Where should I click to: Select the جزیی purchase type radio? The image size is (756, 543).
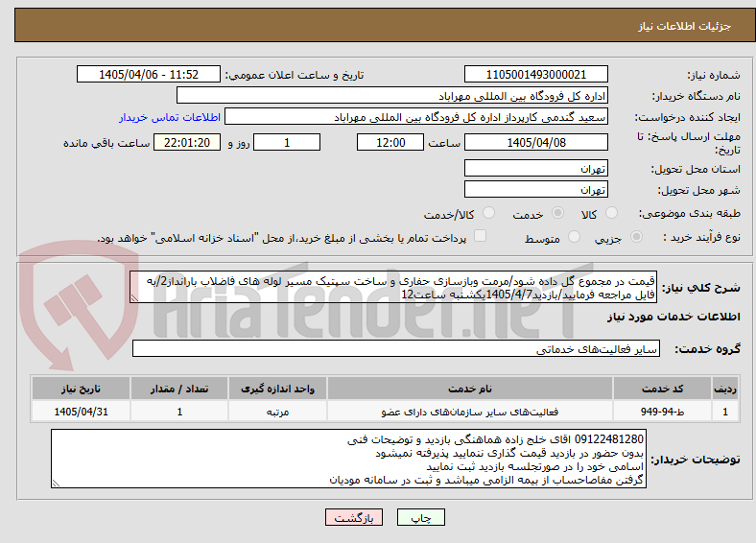point(636,237)
